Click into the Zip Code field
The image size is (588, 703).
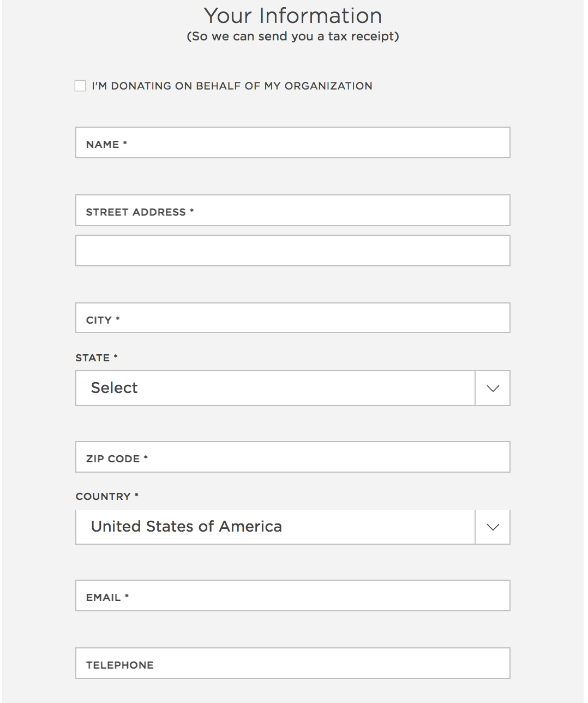(x=292, y=457)
